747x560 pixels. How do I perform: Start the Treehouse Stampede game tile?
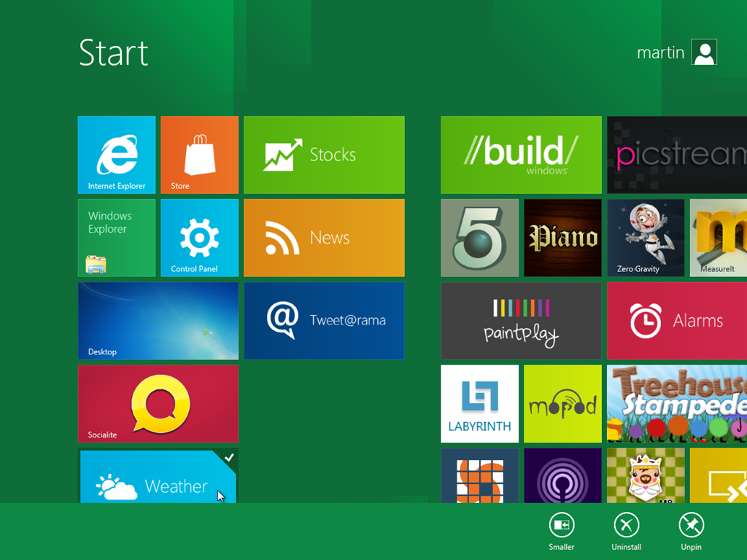coord(677,403)
